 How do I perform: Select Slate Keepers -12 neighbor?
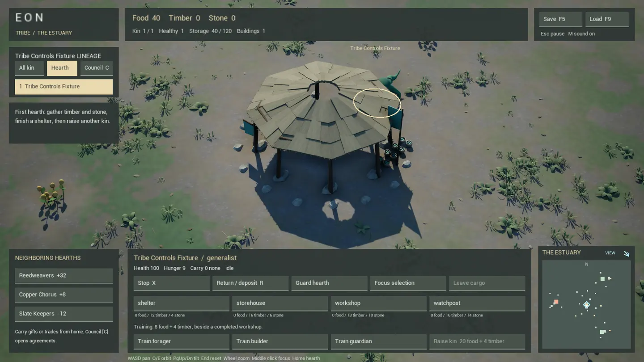64,314
